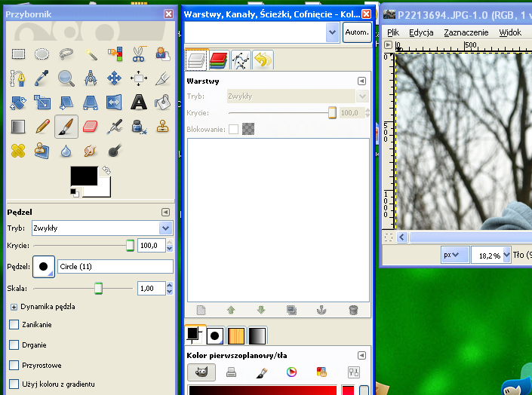Image resolution: width=532 pixels, height=395 pixels.
Task: Switch to the Channels tab
Action: [219, 60]
